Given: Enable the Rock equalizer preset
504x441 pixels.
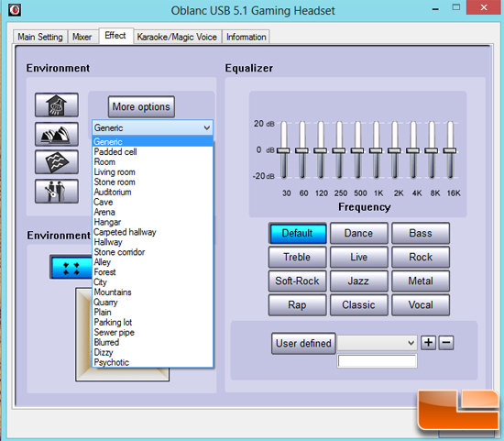Looking at the screenshot, I should 421,257.
